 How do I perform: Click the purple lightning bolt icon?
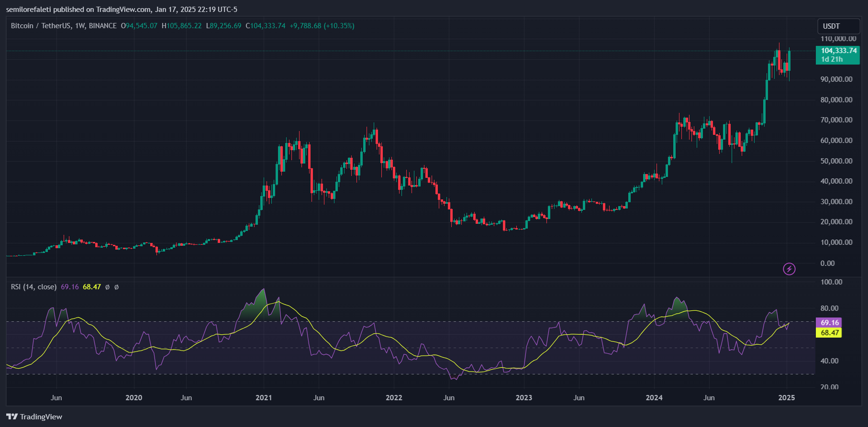coord(789,269)
